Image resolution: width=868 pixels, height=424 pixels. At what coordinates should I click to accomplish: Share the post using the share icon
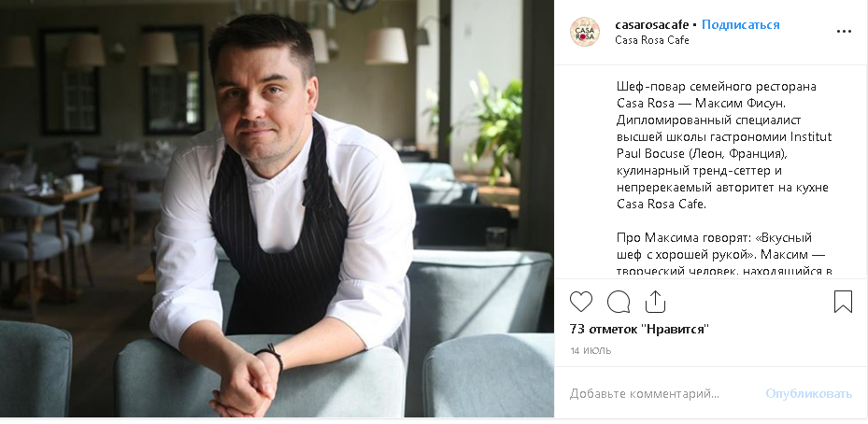pyautogui.click(x=655, y=302)
